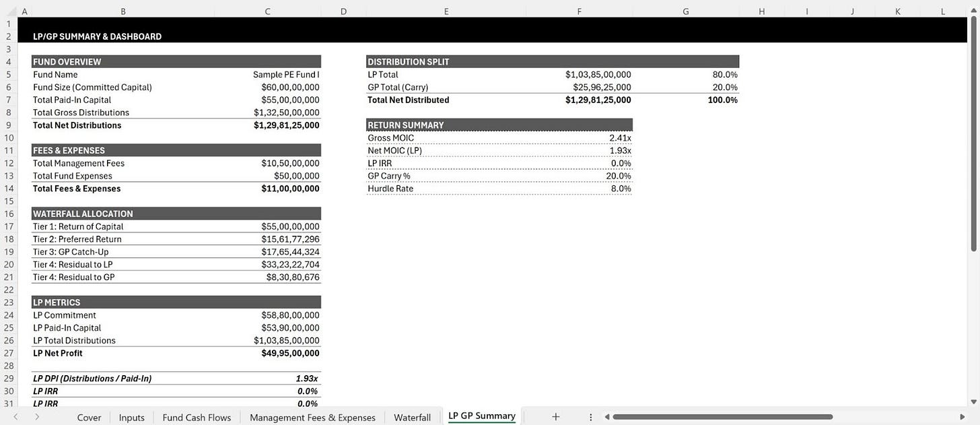Screen dimensions: 980x425
Task: Select GP Total (Carry) value $25,96,25,000
Action: [x=602, y=88]
